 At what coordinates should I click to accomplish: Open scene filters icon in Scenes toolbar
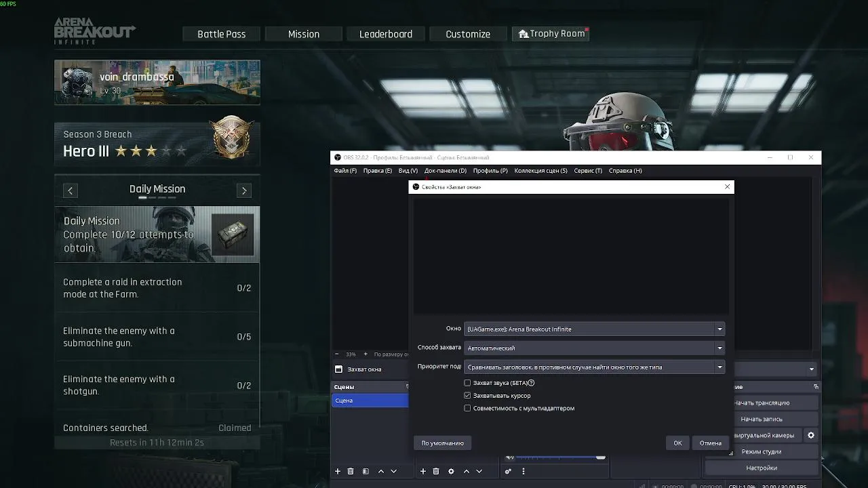366,471
